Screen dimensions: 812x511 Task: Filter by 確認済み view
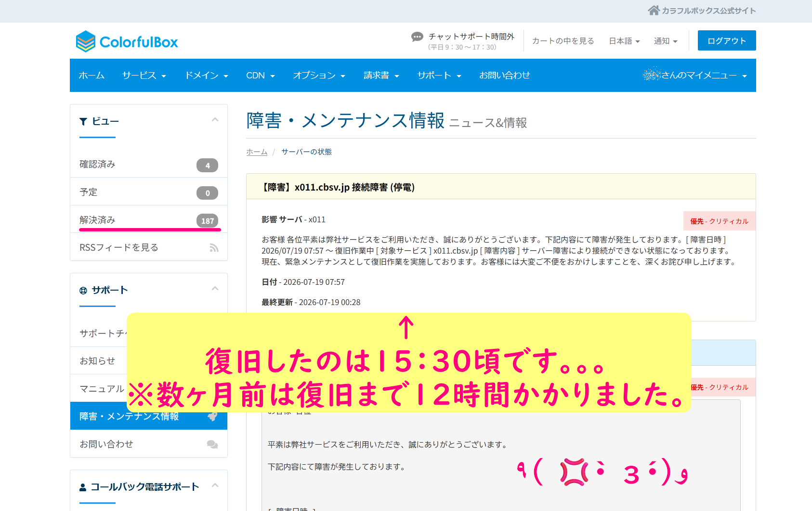coord(149,165)
